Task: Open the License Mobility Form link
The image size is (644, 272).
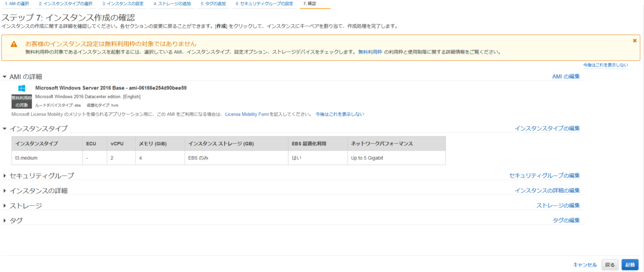Action: [x=247, y=114]
